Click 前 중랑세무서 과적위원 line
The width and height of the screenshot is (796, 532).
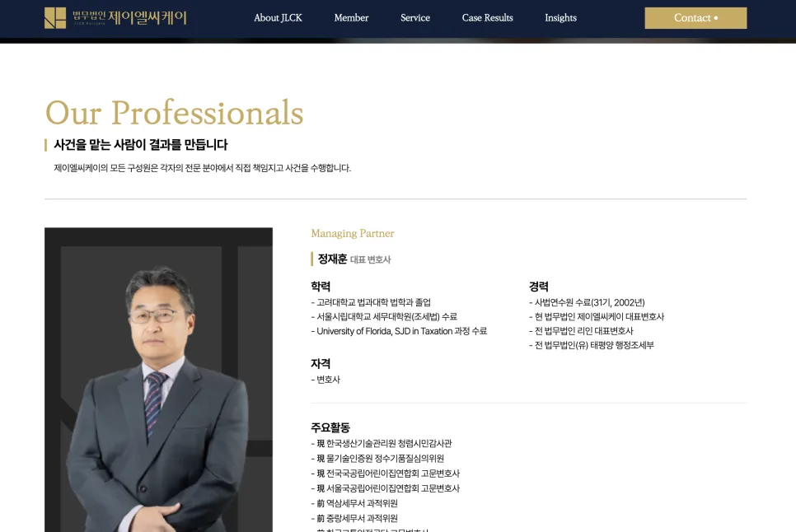click(x=354, y=518)
